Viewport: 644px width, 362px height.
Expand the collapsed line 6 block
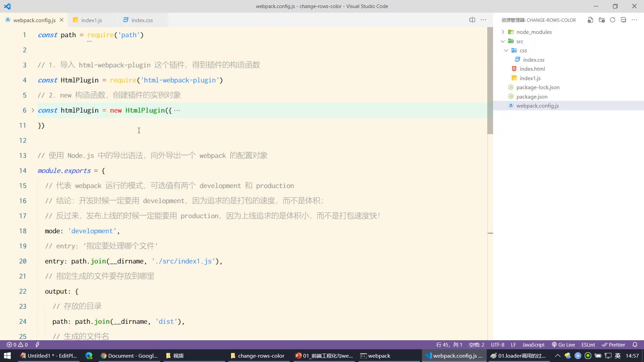pyautogui.click(x=33, y=110)
